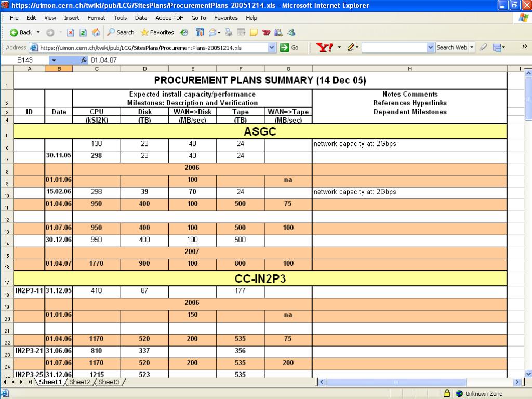Click the Yahoo search text box
Screen dimensions: 532x399
394,47
